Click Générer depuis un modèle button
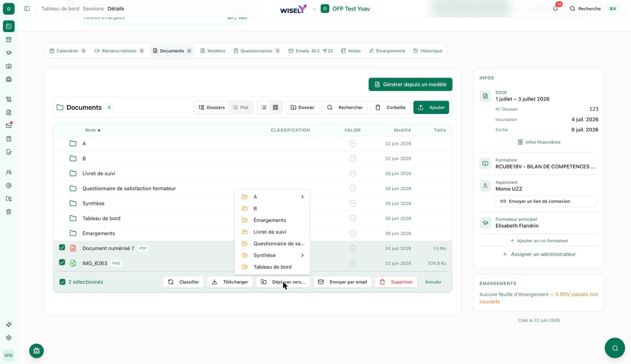Screen dimensions: 631x364 pyautogui.click(x=410, y=84)
